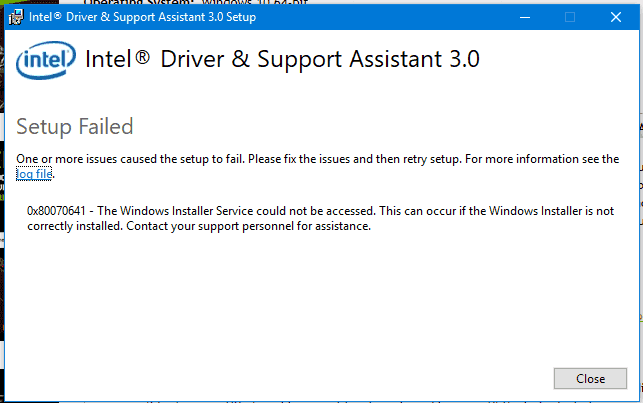The image size is (643, 403).
Task: Click the large Driver & Support Assistant heading
Action: pos(282,59)
